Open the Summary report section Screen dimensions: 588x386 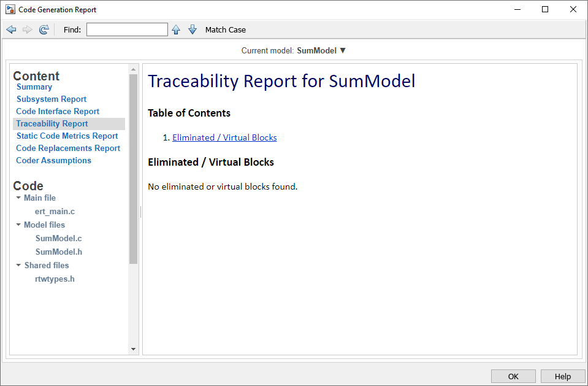tap(34, 87)
